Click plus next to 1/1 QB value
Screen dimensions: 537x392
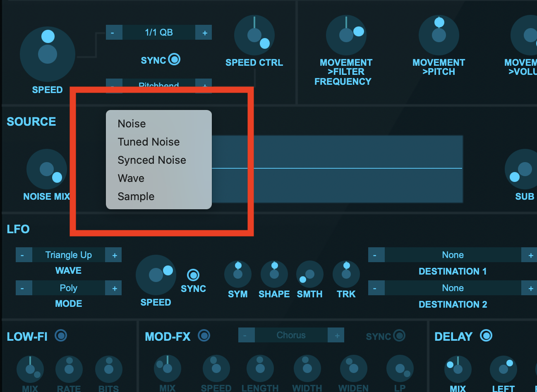pos(204,33)
